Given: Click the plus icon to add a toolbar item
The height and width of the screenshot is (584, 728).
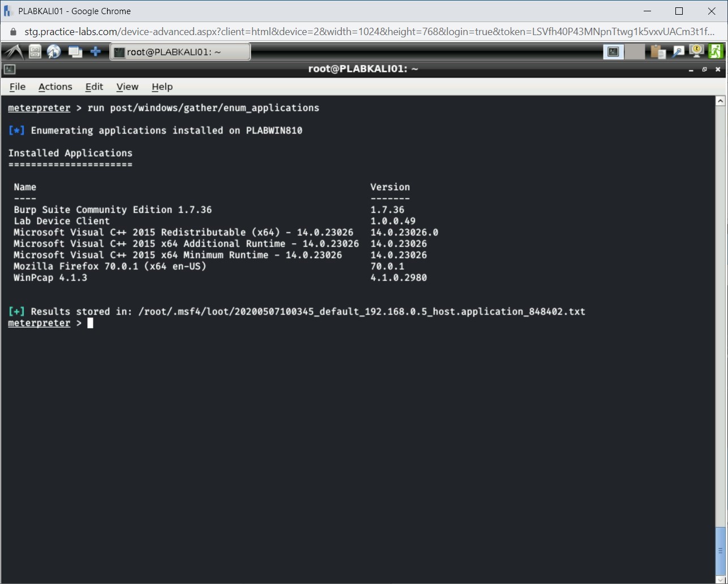Looking at the screenshot, I should (x=96, y=51).
